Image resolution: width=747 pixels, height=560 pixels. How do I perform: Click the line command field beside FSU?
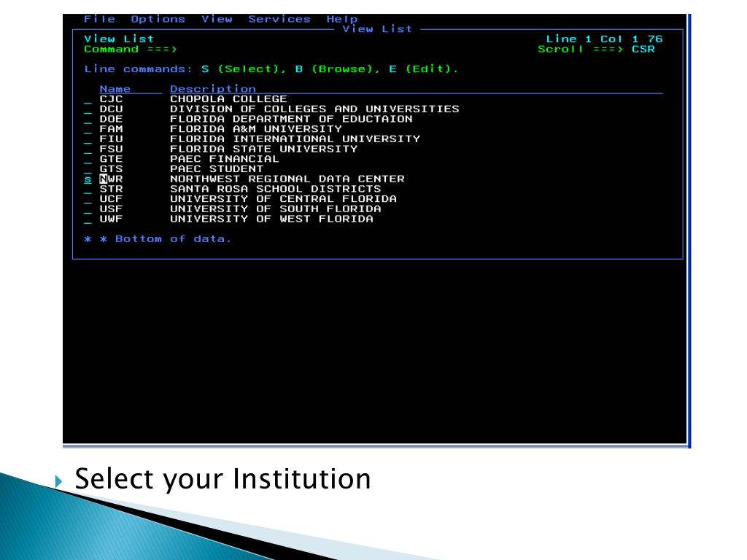(x=88, y=150)
